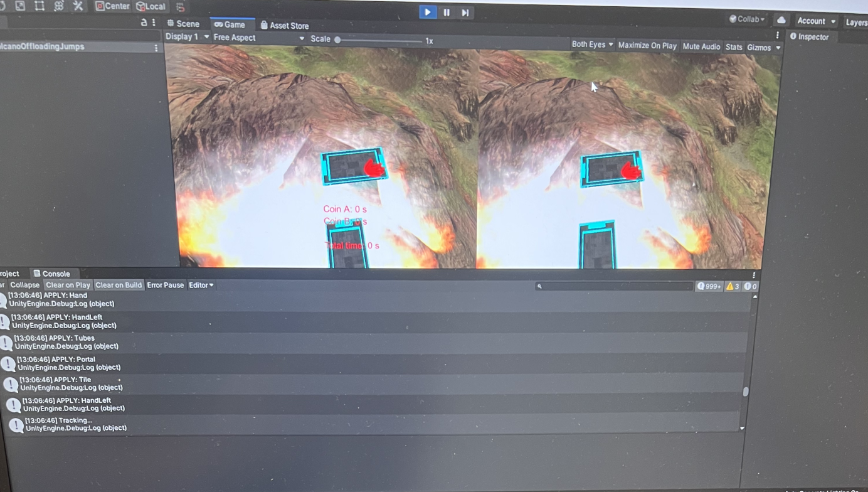Click Console scroll down arrow

742,428
